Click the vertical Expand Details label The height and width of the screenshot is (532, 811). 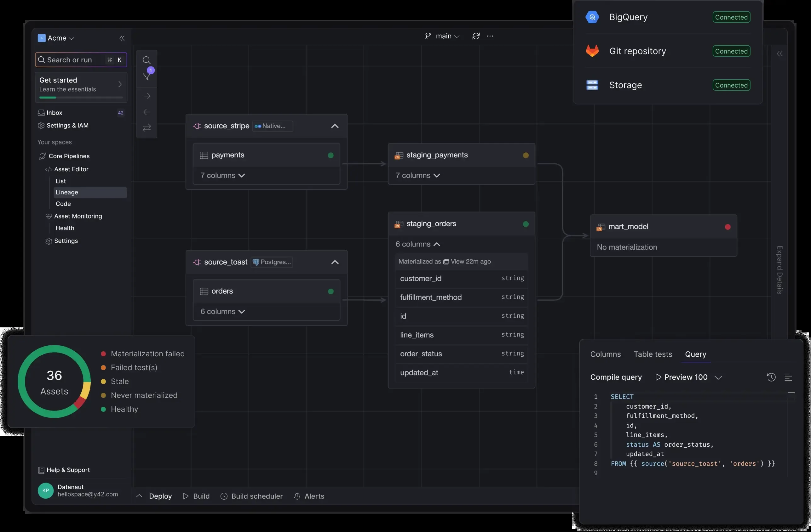780,270
